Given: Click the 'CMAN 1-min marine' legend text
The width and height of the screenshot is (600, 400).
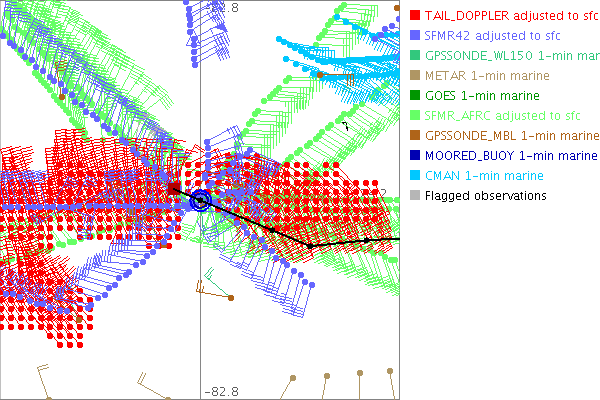Looking at the screenshot, I should pos(486,176).
